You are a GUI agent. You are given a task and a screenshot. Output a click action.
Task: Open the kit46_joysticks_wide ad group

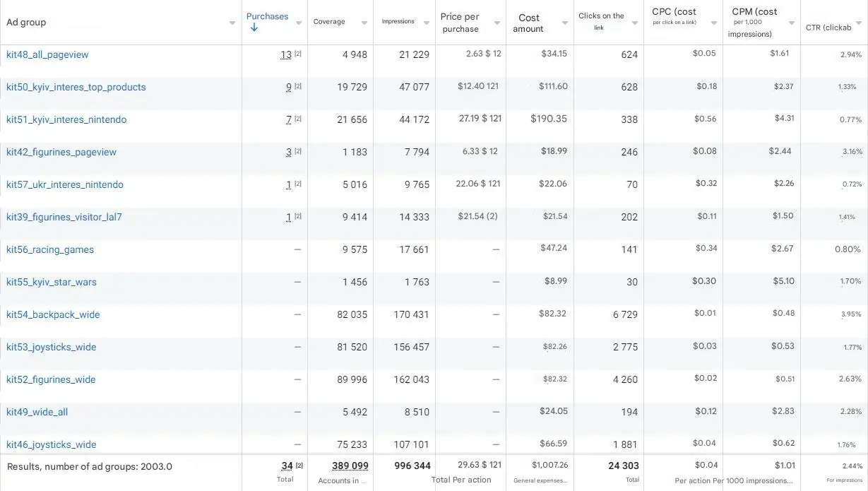coord(52,444)
